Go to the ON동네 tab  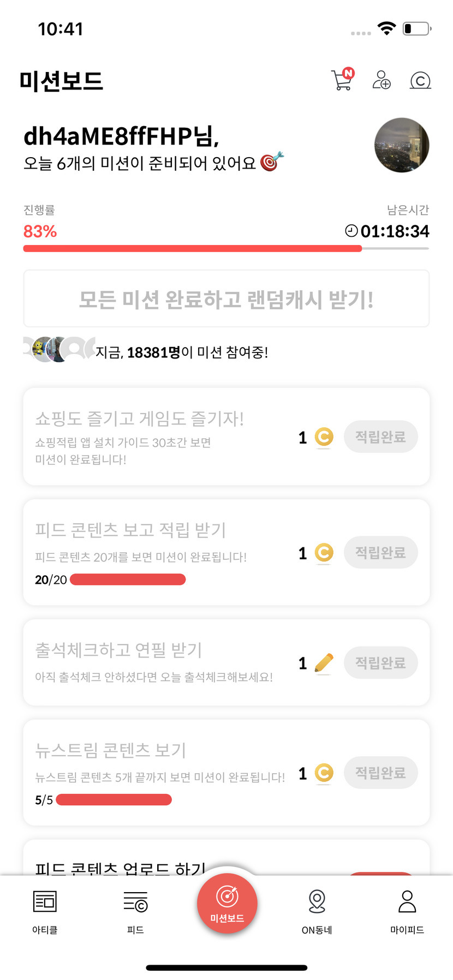[317, 910]
